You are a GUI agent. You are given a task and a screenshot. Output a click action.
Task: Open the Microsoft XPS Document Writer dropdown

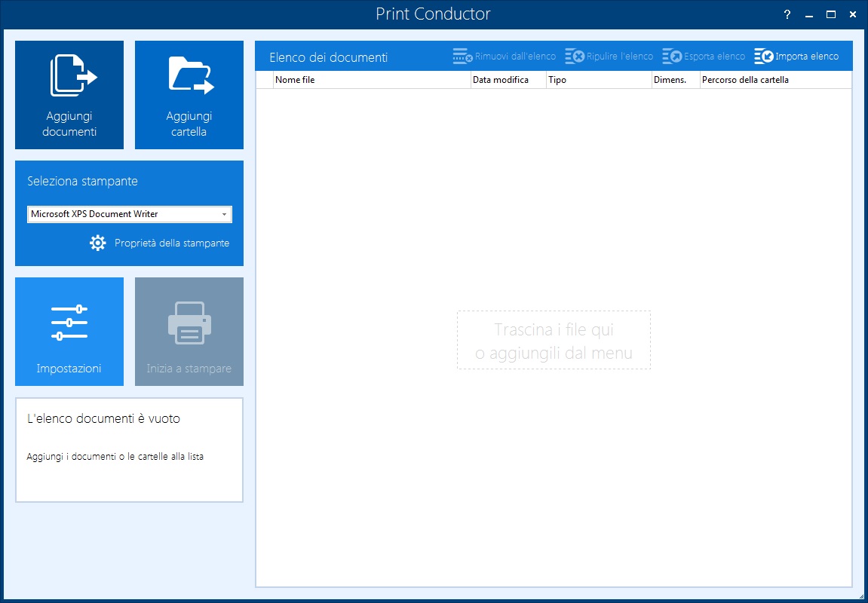(x=130, y=214)
